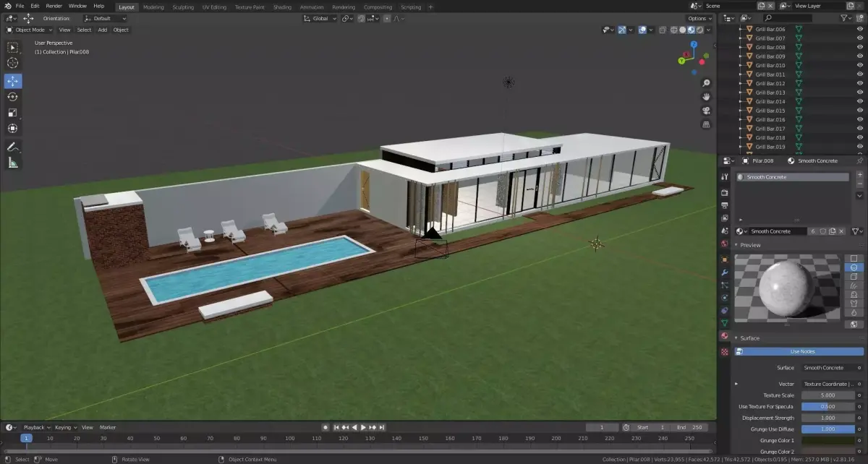Unlink the Smooth Concrete material with X
868x464 pixels.
[841, 231]
